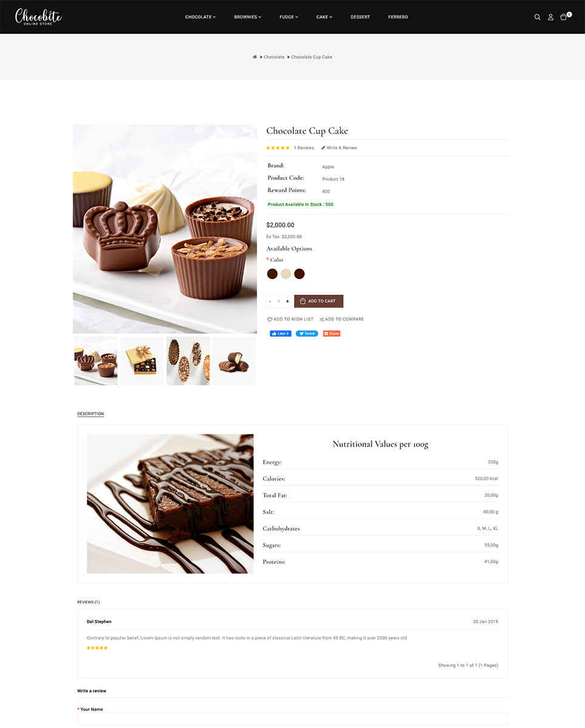Expand the Chocolate menu dropdown

point(200,17)
